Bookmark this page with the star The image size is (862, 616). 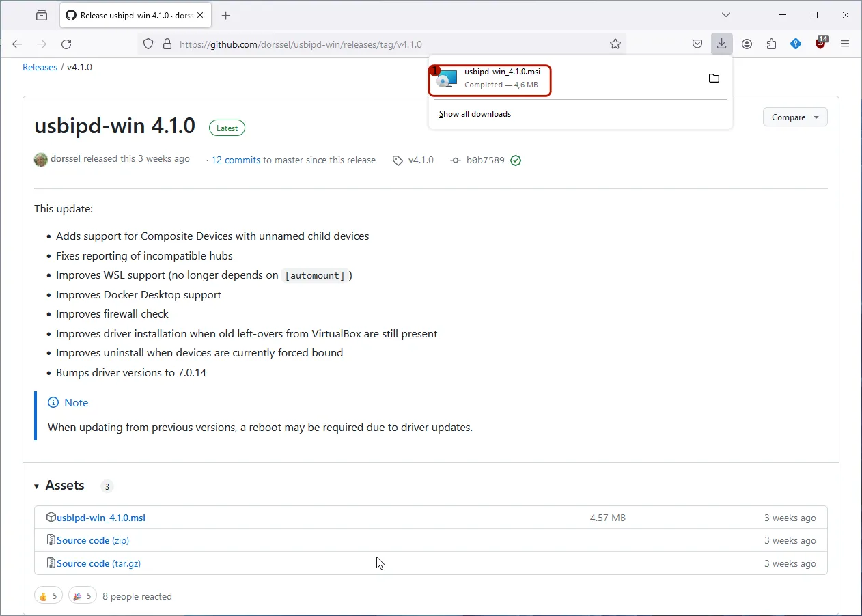tap(615, 44)
